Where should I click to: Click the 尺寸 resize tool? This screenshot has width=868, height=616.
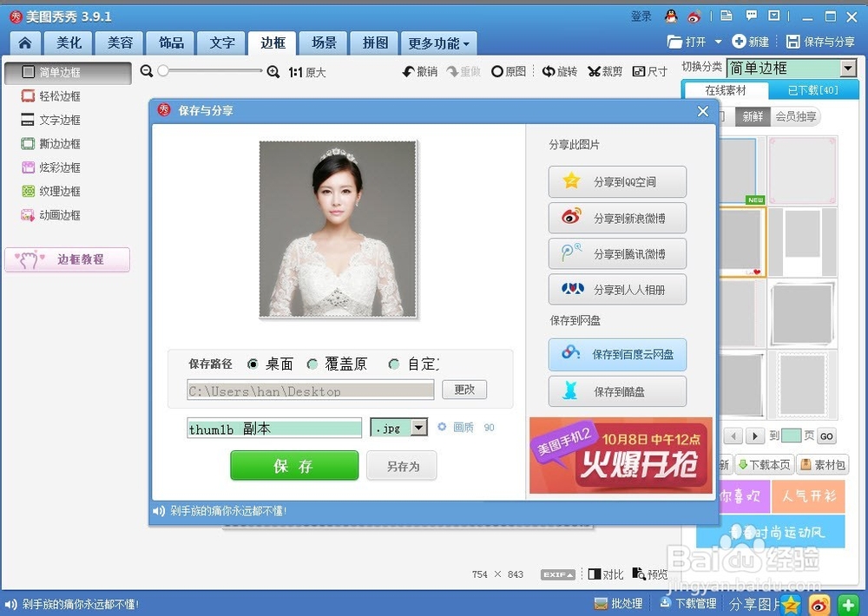pyautogui.click(x=650, y=71)
